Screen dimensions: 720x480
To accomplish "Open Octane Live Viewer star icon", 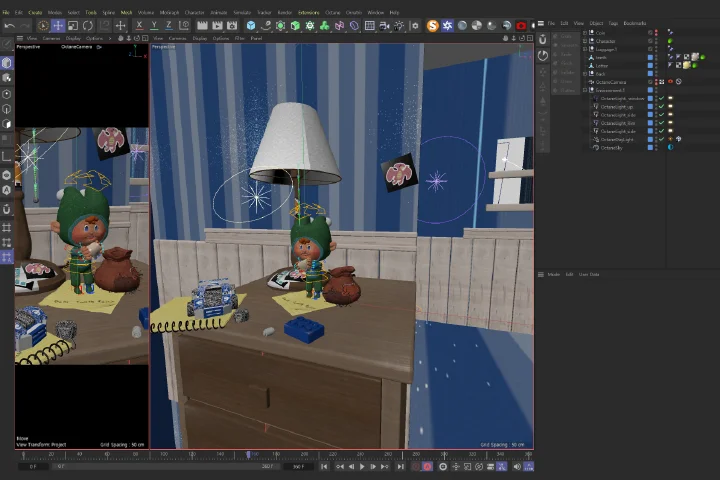I will click(x=447, y=26).
